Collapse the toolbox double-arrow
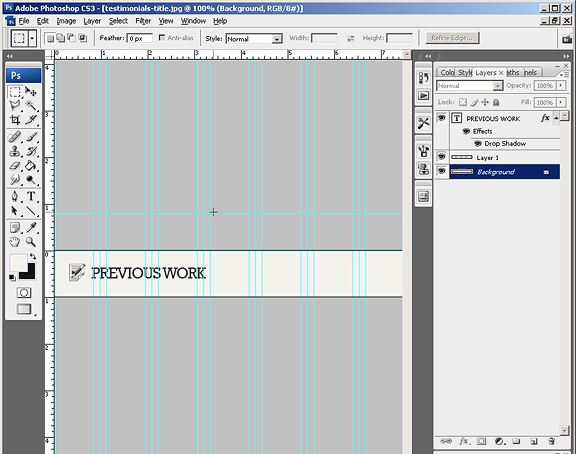 click(x=10, y=56)
